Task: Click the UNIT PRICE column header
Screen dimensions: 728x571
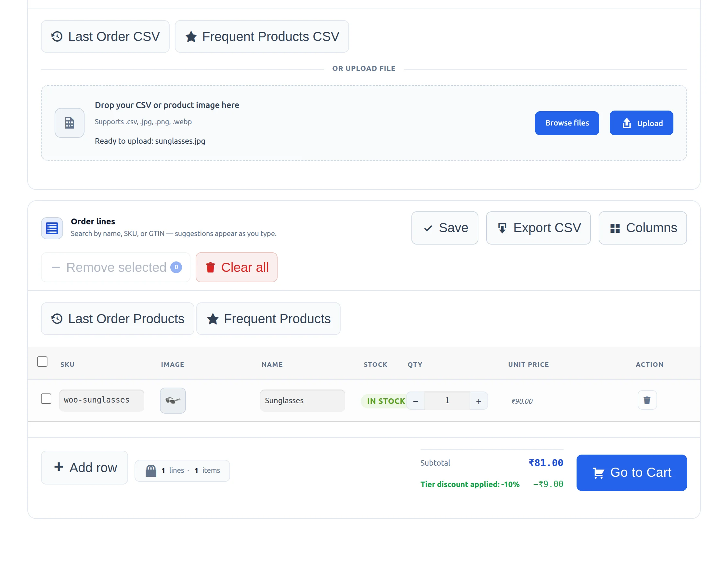Action: [x=528, y=365]
